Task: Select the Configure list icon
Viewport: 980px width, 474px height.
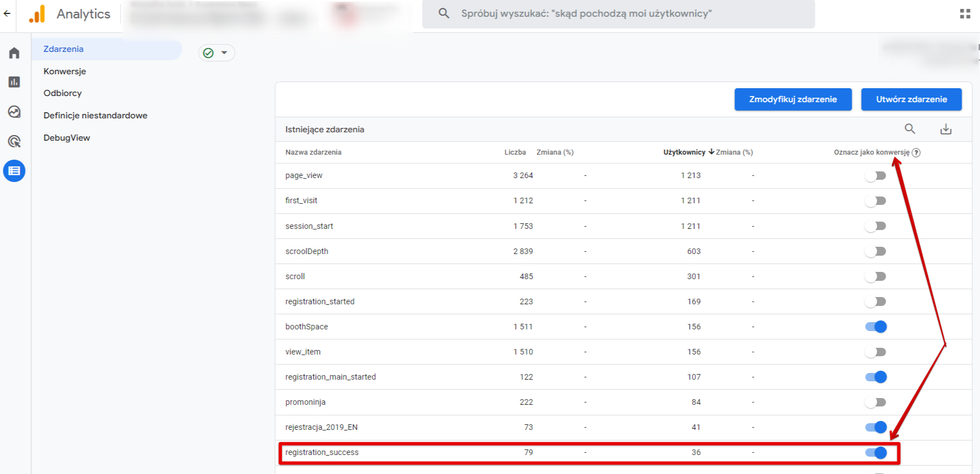Action: [x=15, y=171]
